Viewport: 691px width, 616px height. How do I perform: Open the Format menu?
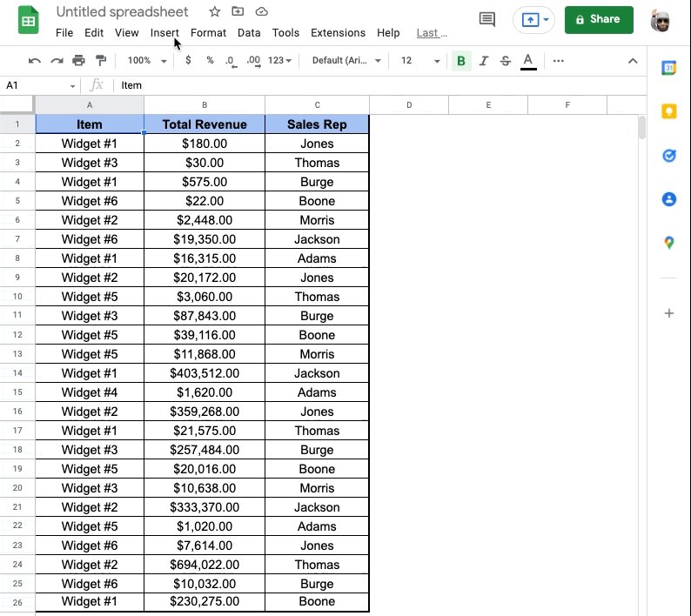click(x=208, y=32)
